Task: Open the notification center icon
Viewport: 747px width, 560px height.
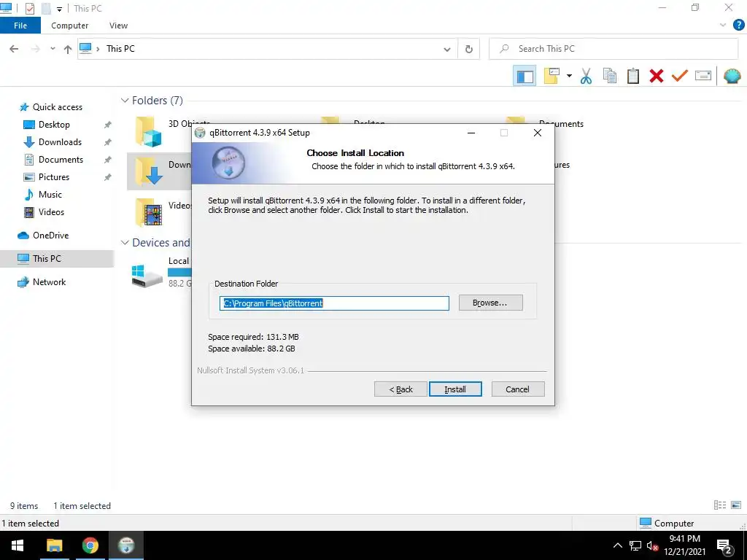Action: [x=724, y=546]
